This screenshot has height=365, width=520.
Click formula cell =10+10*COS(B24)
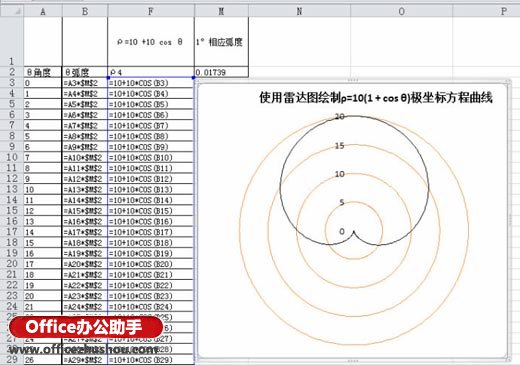click(x=151, y=307)
